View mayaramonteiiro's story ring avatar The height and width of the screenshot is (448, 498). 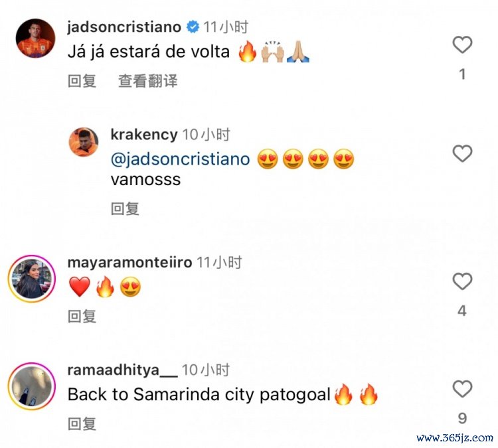pos(32,279)
